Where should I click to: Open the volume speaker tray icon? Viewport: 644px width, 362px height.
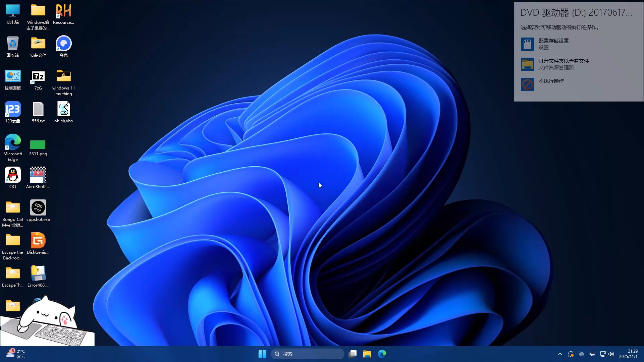click(611, 354)
